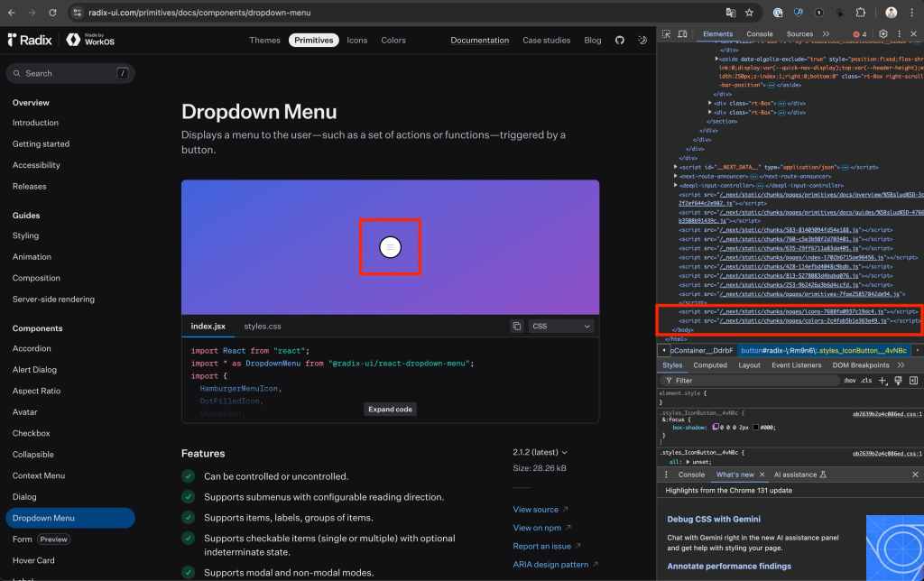Expand more DevTools tabs with the chevron
The height and width of the screenshot is (581, 924).
click(x=826, y=34)
